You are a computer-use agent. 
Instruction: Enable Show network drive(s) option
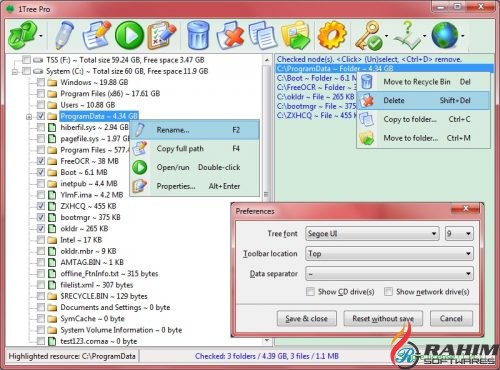pyautogui.click(x=388, y=292)
